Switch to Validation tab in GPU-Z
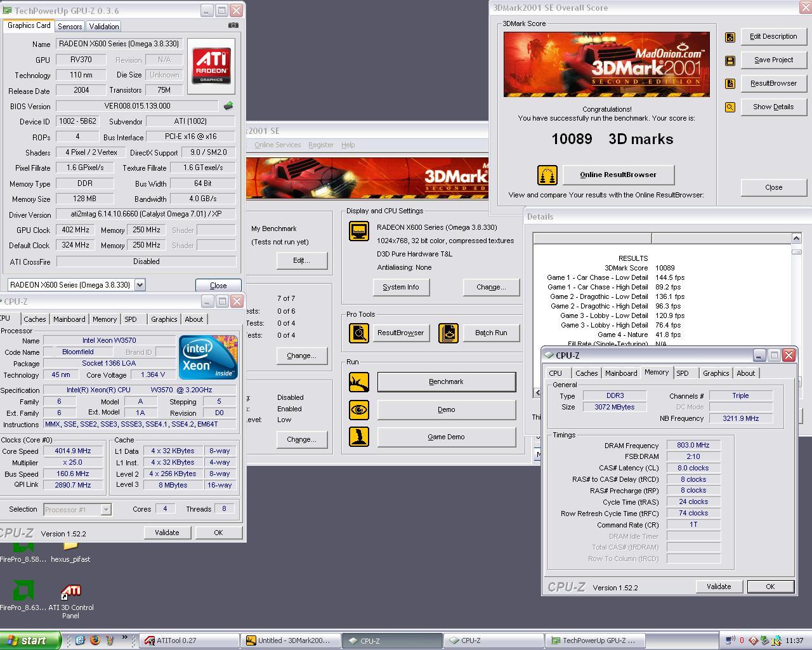Screen dimensions: 812x650 103,26
